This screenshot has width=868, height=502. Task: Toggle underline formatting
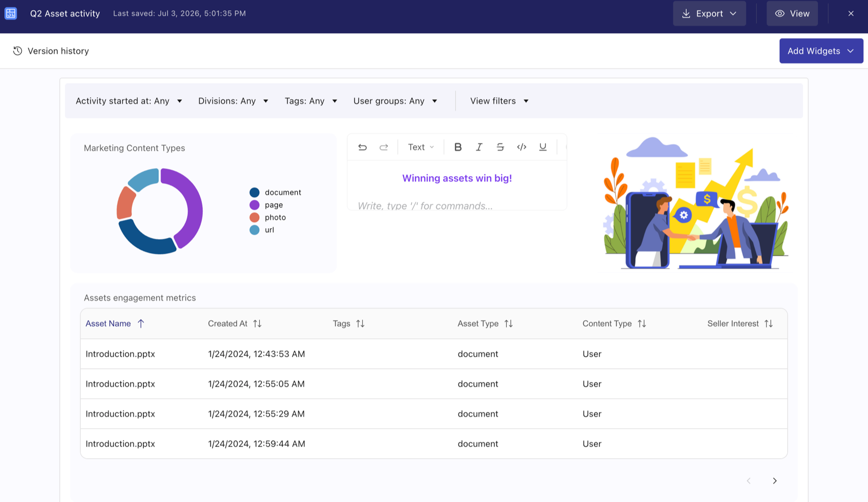click(x=542, y=147)
